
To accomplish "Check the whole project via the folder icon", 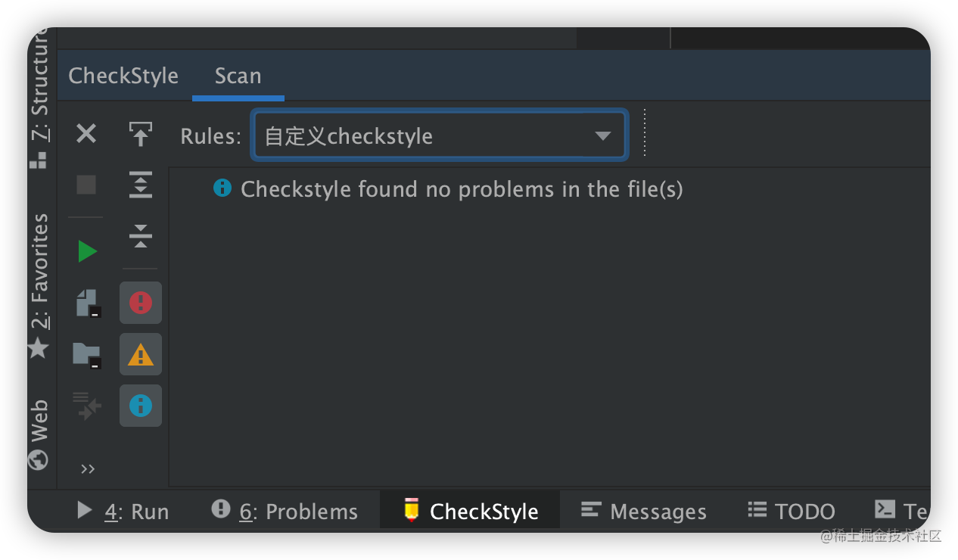I will 86,353.
